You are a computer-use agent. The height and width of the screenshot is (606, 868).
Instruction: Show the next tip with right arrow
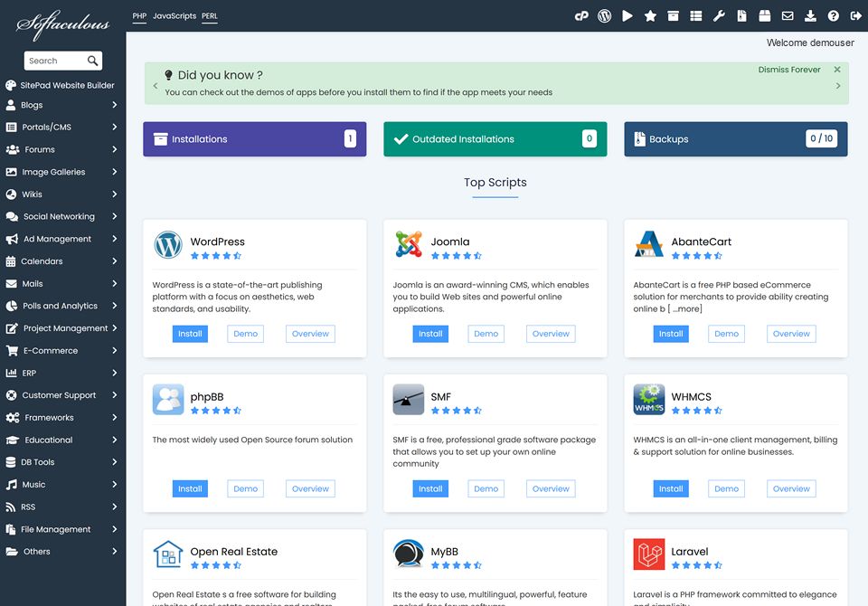point(837,86)
